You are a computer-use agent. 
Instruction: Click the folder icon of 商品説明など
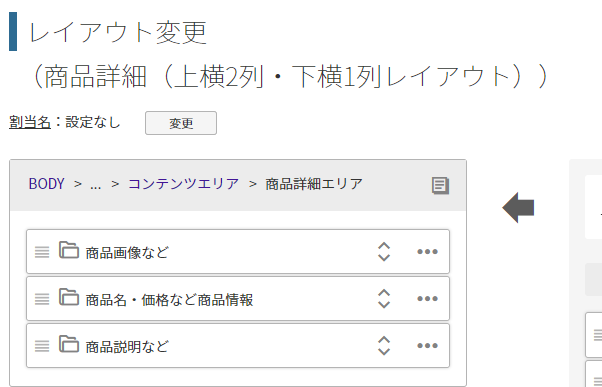pyautogui.click(x=69, y=344)
